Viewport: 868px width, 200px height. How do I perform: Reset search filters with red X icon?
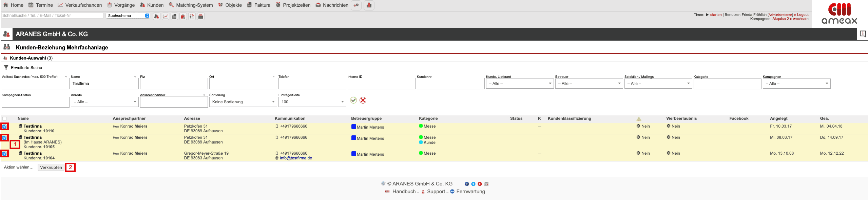[363, 100]
